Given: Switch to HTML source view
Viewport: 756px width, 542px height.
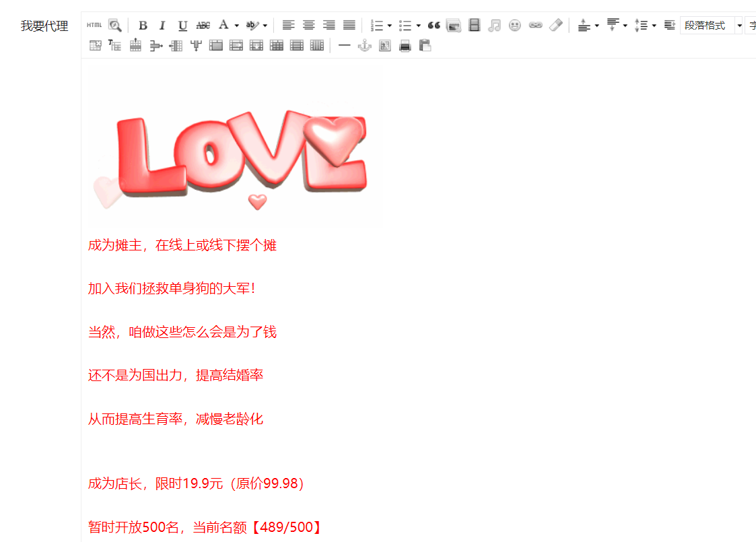Looking at the screenshot, I should pyautogui.click(x=94, y=26).
